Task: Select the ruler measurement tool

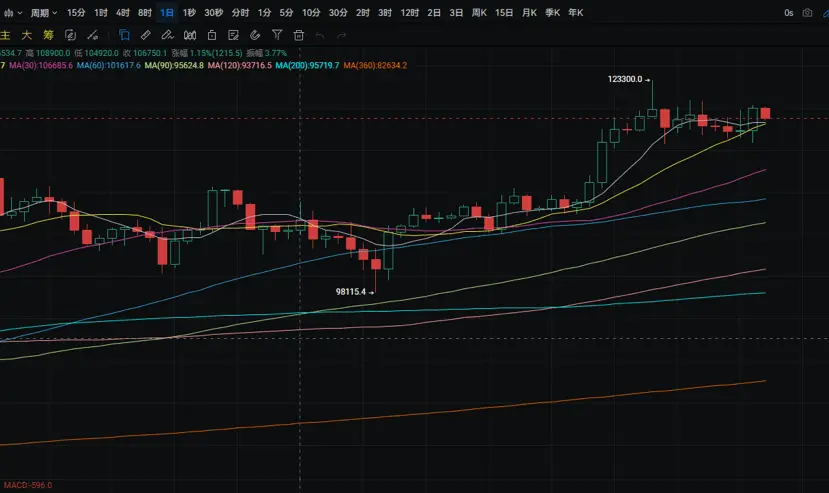Action: (145, 35)
